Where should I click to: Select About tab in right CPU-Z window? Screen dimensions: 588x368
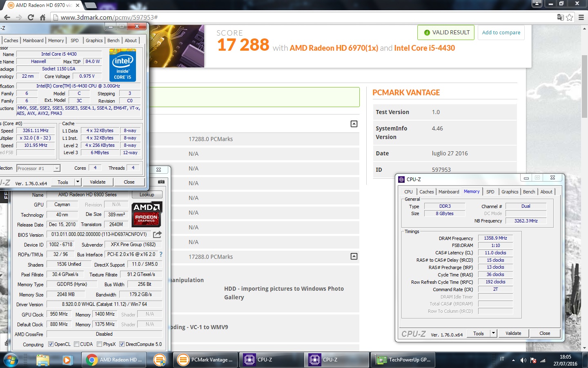click(546, 192)
